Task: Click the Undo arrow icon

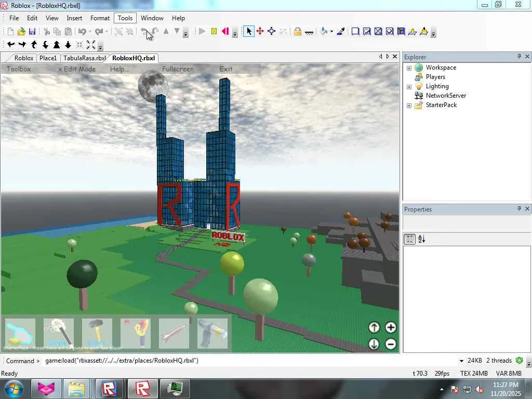Action: [x=82, y=32]
